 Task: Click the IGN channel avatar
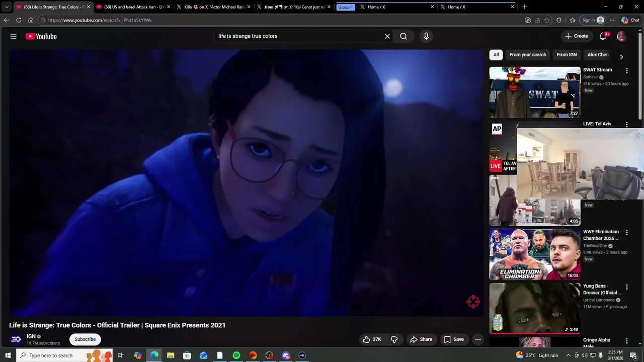pyautogui.click(x=16, y=339)
